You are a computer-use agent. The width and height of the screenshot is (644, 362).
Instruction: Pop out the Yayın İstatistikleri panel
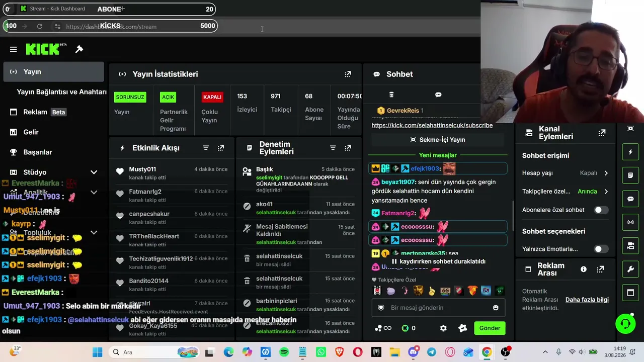coord(348,74)
